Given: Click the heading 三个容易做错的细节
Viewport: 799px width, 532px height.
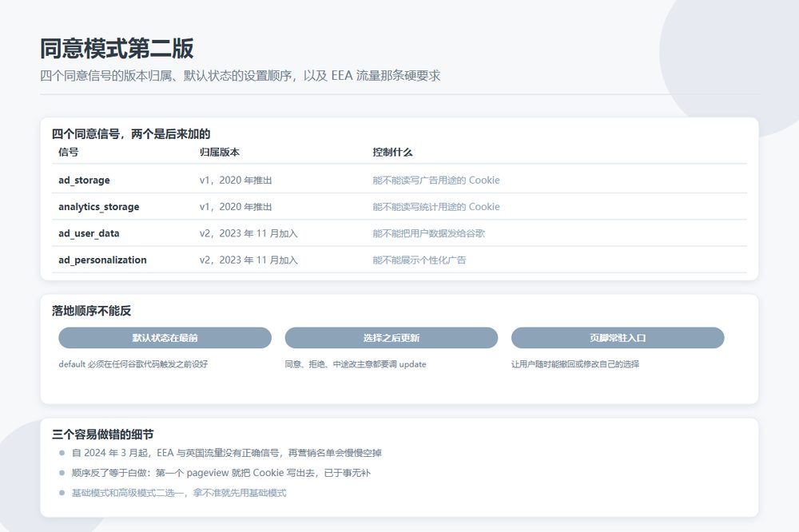Looking at the screenshot, I should (102, 435).
